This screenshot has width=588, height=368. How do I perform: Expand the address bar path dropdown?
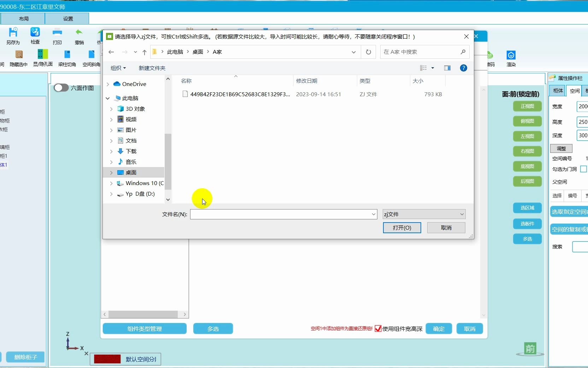pos(353,52)
